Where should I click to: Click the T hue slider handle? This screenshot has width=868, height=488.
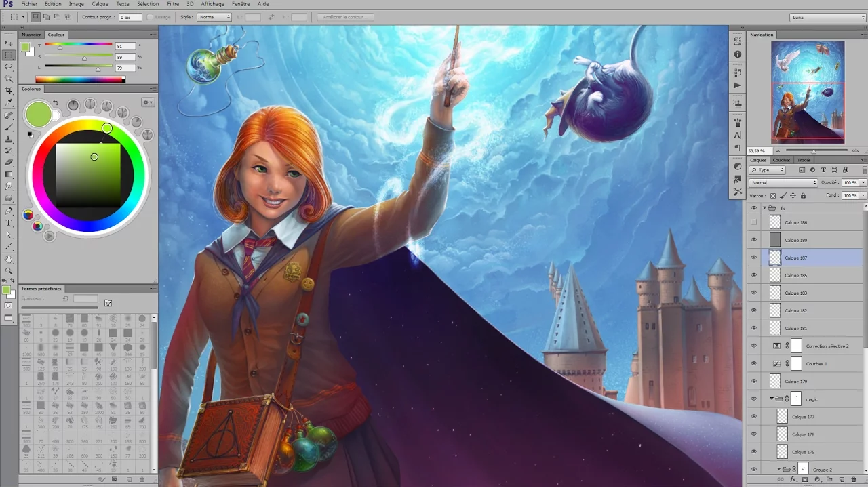(60, 47)
